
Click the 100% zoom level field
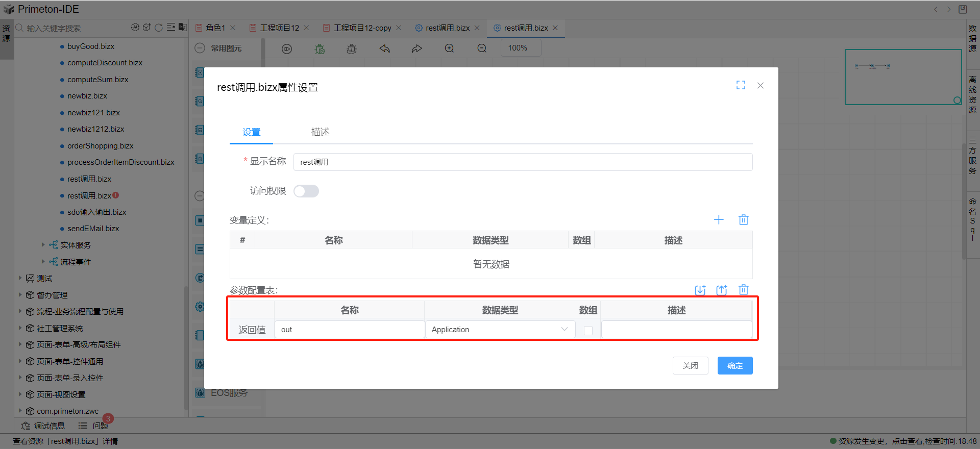[x=520, y=48]
